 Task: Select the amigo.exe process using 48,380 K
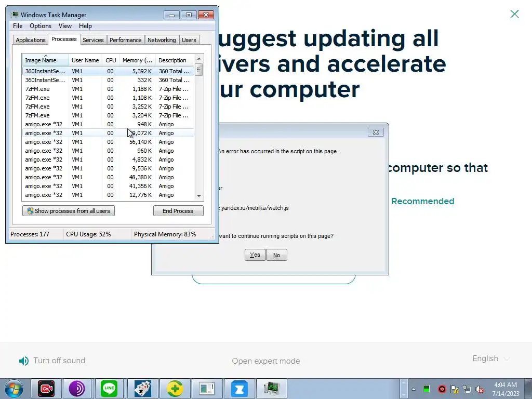point(108,177)
